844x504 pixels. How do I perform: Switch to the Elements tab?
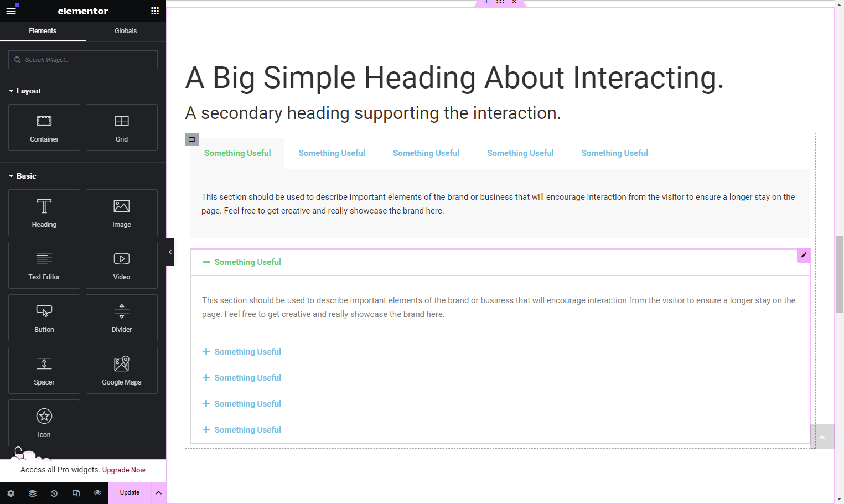[43, 31]
